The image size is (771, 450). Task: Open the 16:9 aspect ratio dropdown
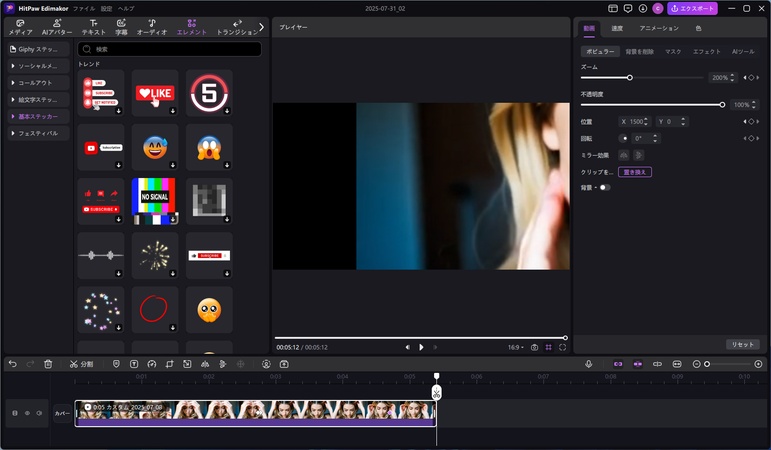point(515,347)
